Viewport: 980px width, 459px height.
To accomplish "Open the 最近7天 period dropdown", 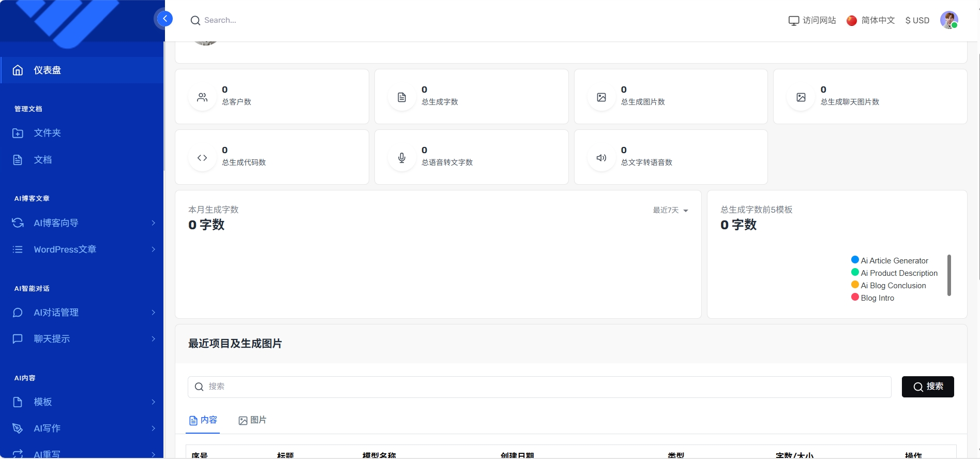I will coord(670,210).
